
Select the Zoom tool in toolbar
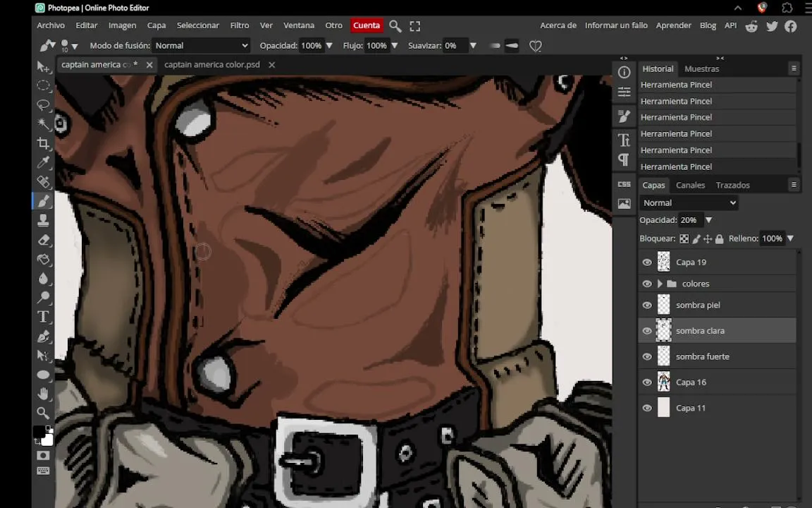pyautogui.click(x=44, y=413)
